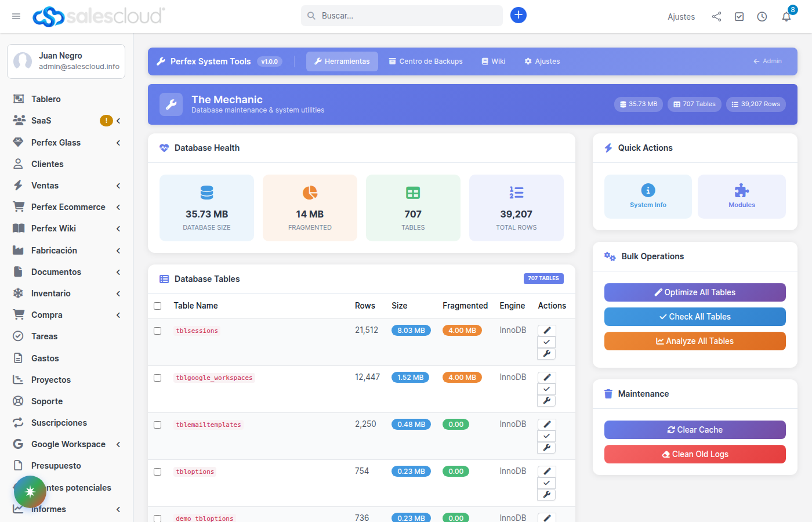The height and width of the screenshot is (522, 812).
Task: Click the wrench repair icon for tblgoogle_workspaces
Action: 546,401
